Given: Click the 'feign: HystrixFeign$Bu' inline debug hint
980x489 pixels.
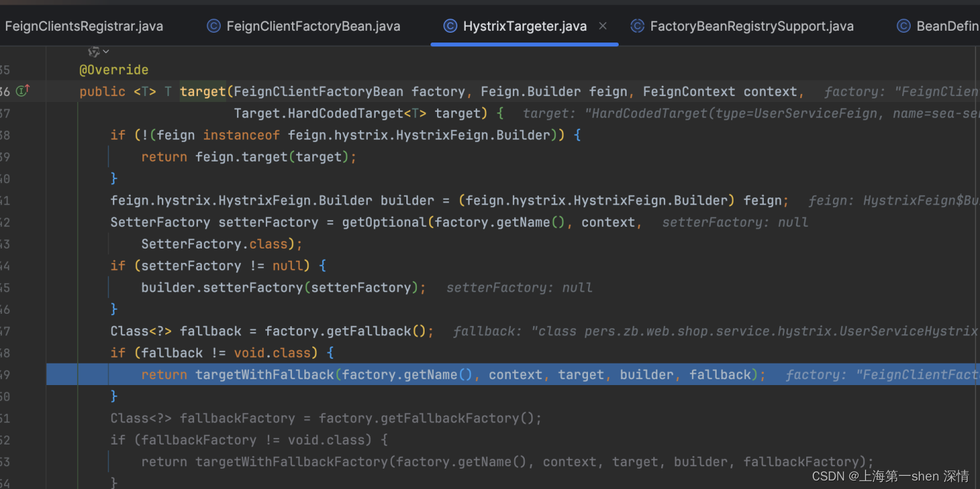Looking at the screenshot, I should [894, 201].
